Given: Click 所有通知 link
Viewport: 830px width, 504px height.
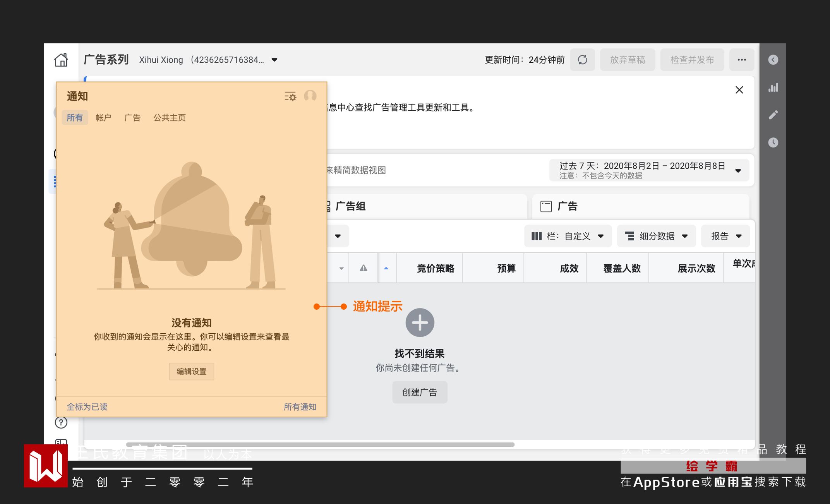Looking at the screenshot, I should 300,407.
